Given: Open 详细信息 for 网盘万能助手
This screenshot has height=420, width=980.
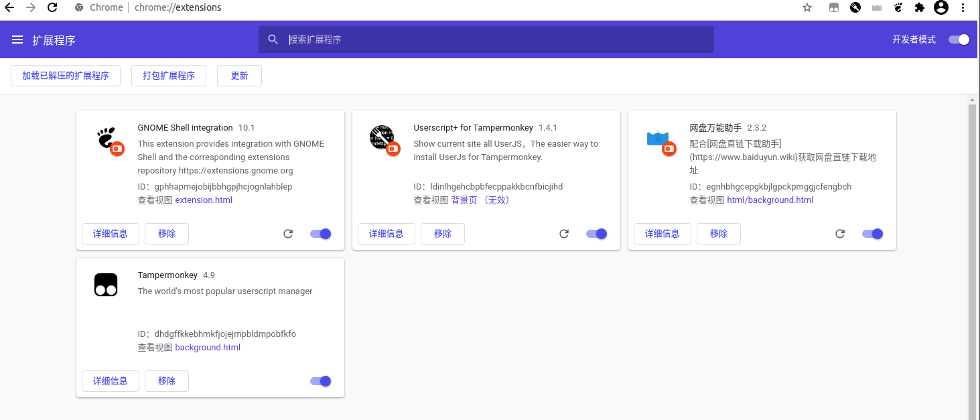Looking at the screenshot, I should [662, 234].
